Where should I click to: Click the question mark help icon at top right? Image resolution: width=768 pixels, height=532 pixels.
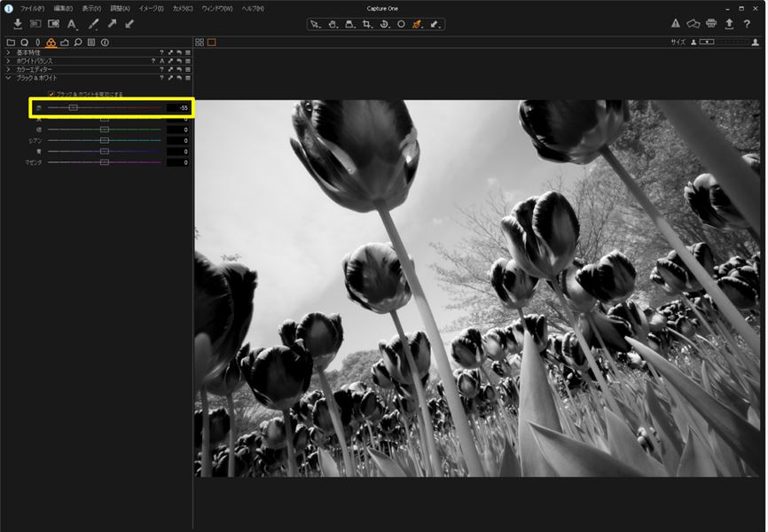tap(747, 24)
